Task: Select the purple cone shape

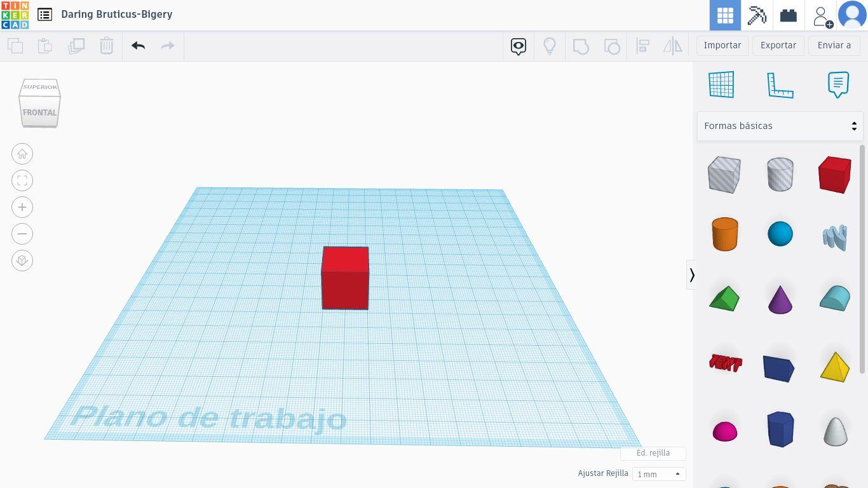Action: (x=780, y=299)
